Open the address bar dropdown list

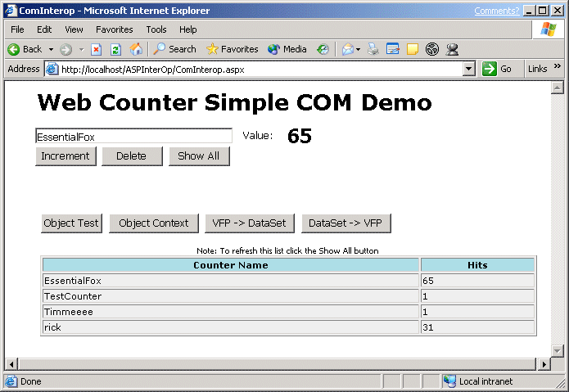pyautogui.click(x=469, y=69)
